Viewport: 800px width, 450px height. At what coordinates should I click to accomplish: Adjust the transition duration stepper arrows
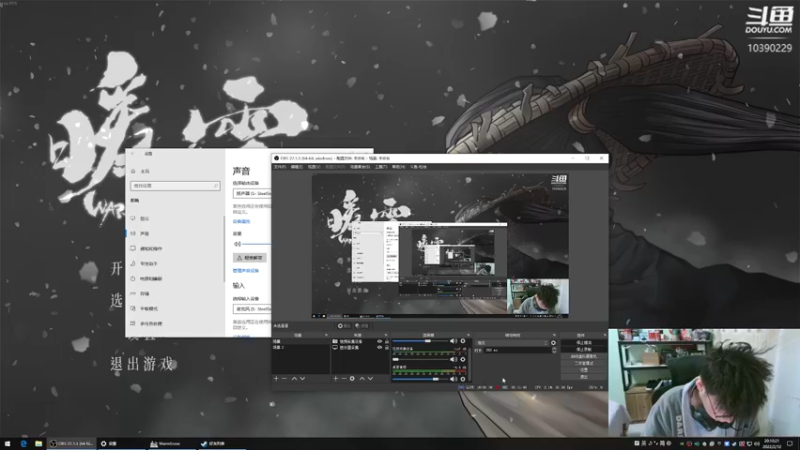[554, 351]
